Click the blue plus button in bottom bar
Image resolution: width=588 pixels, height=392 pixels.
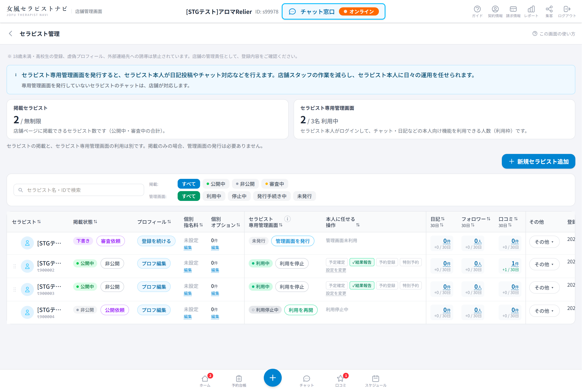coord(275,382)
